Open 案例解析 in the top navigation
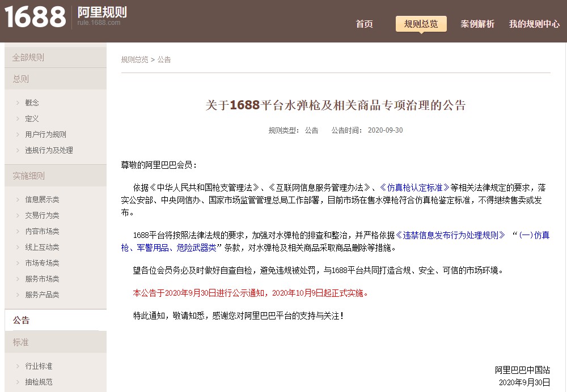Image resolution: width=567 pixels, height=392 pixels. coord(477,24)
